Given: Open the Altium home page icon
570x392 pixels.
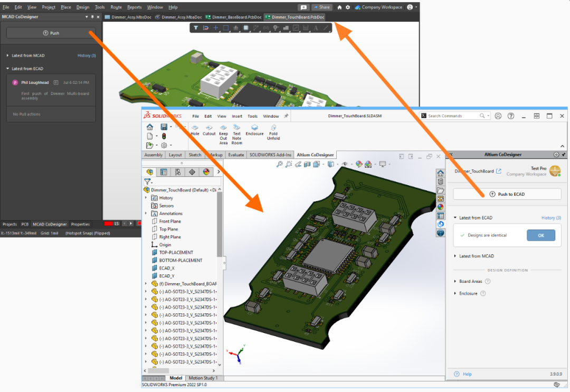Looking at the screenshot, I should point(339,7).
